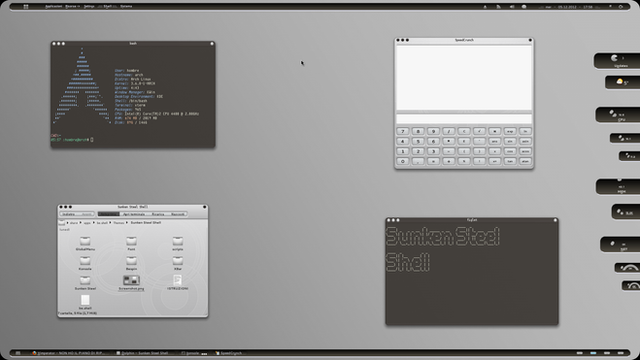640x360 pixels.
Task: Open the Sistema menu in top panel
Action: (x=126, y=7)
